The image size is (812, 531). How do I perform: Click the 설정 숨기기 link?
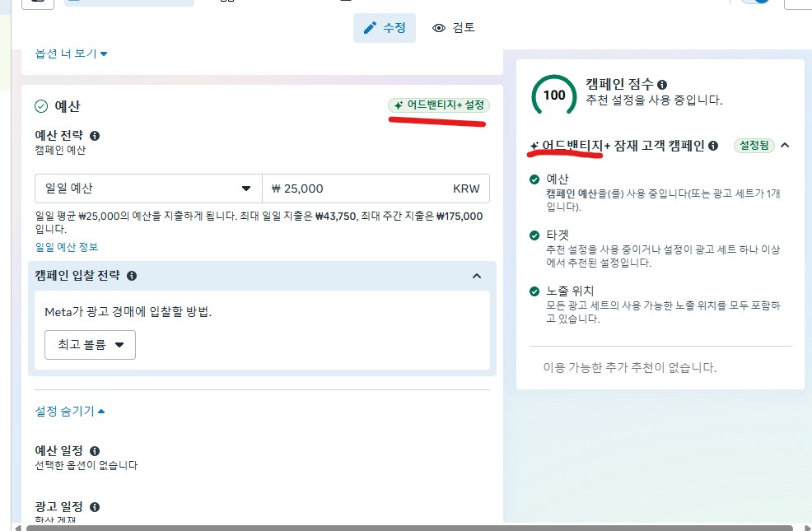click(70, 411)
